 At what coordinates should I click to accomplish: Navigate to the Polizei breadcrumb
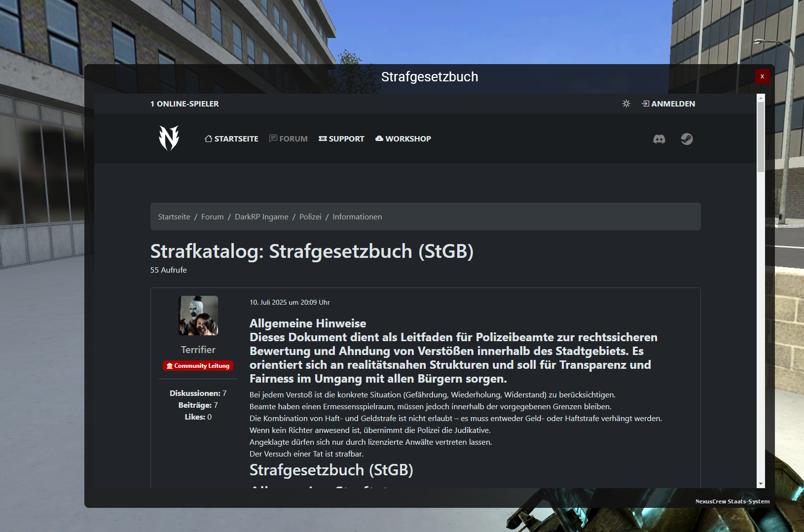[x=310, y=216]
